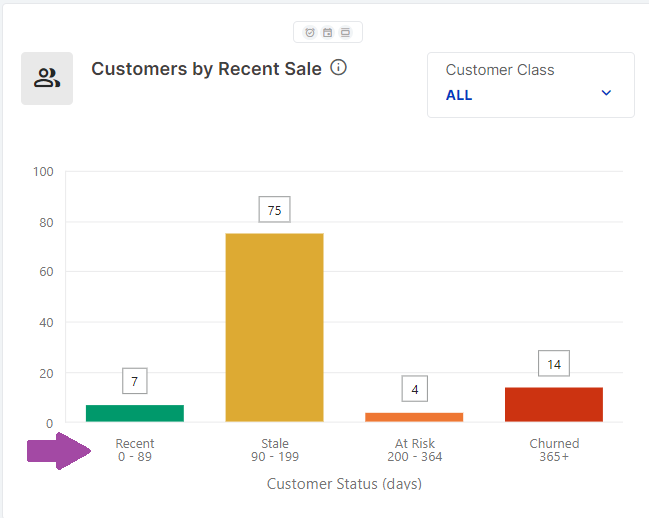Viewport: 649px width, 518px height.
Task: Click the red Churned bar
Action: 553,404
